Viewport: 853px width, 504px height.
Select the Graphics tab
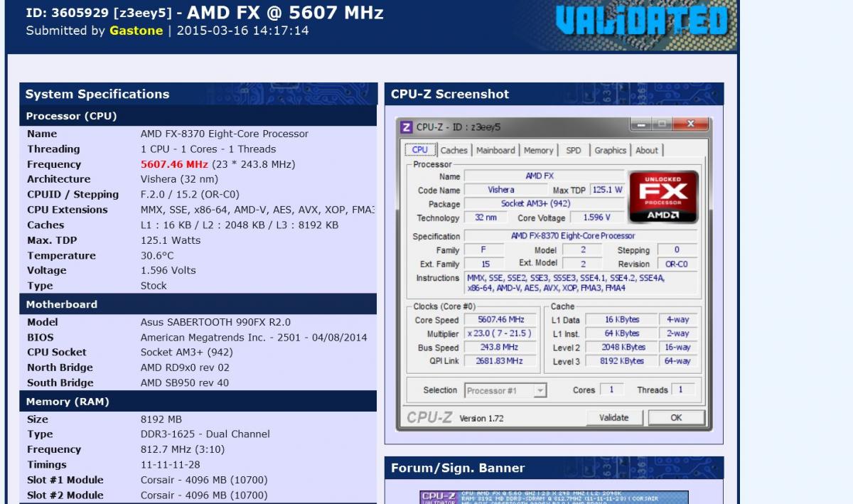pyautogui.click(x=610, y=150)
